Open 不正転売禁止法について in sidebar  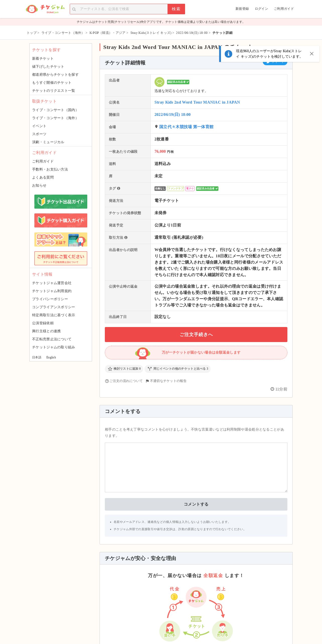tap(52, 339)
